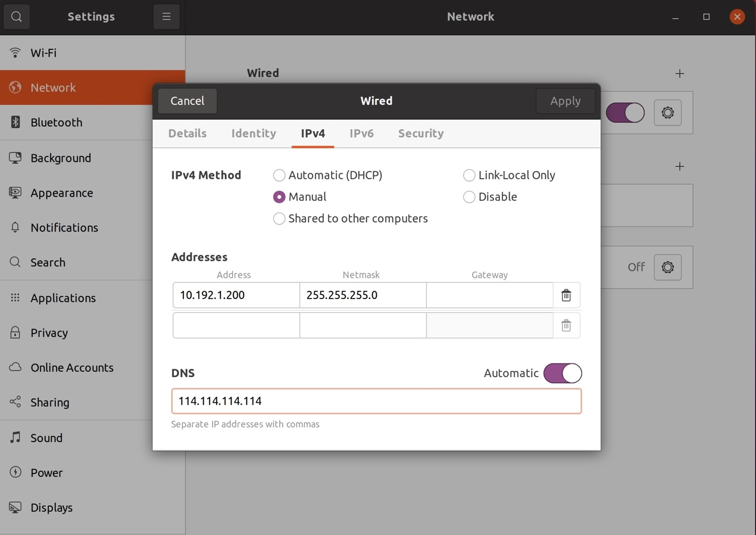Viewport: 756px width, 535px height.
Task: Toggle the wired connection switch
Action: (x=625, y=113)
